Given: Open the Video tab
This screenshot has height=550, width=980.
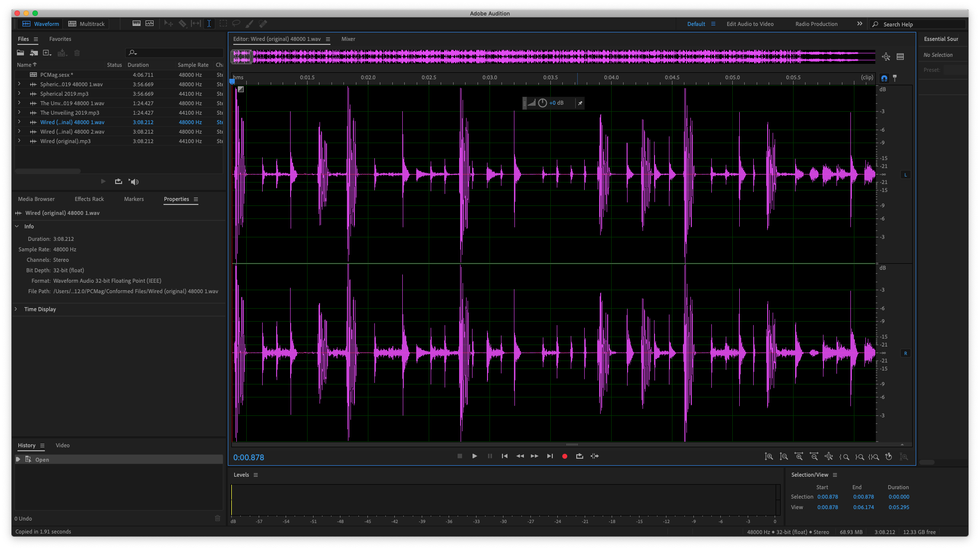Looking at the screenshot, I should (x=63, y=445).
